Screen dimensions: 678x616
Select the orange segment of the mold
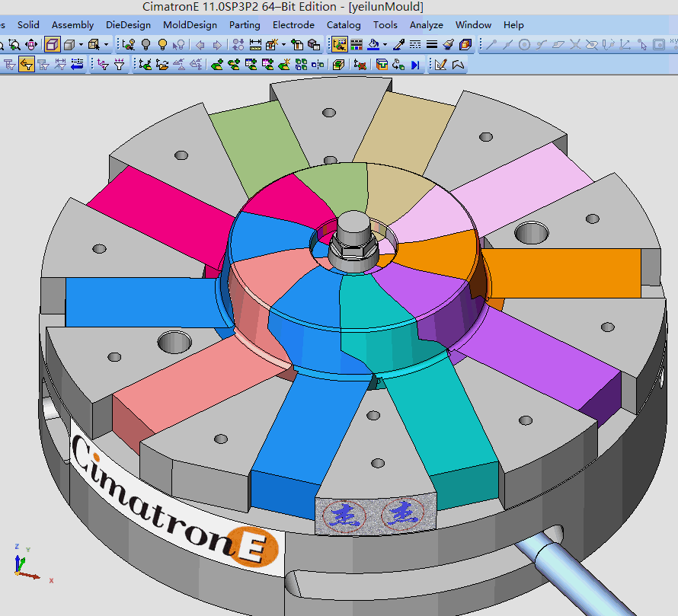pyautogui.click(x=564, y=273)
